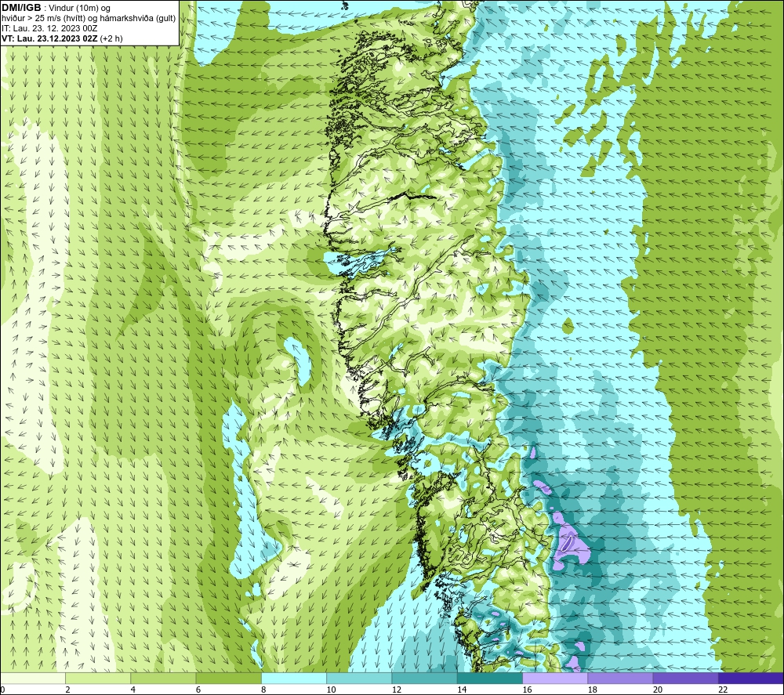Viewport: 784px width, 695px height.
Task: Click the DMI/IGB title in the legend box
Action: point(21,8)
